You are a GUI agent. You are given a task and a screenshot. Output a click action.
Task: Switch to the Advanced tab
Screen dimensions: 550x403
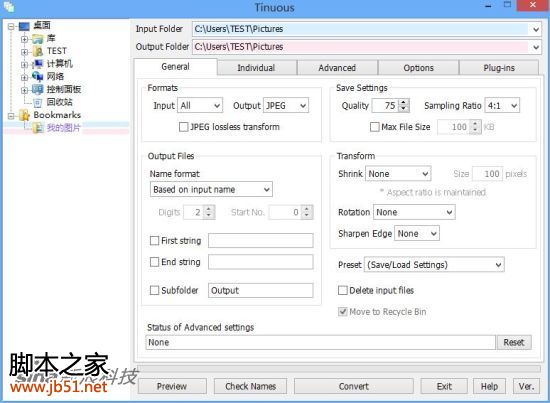337,68
